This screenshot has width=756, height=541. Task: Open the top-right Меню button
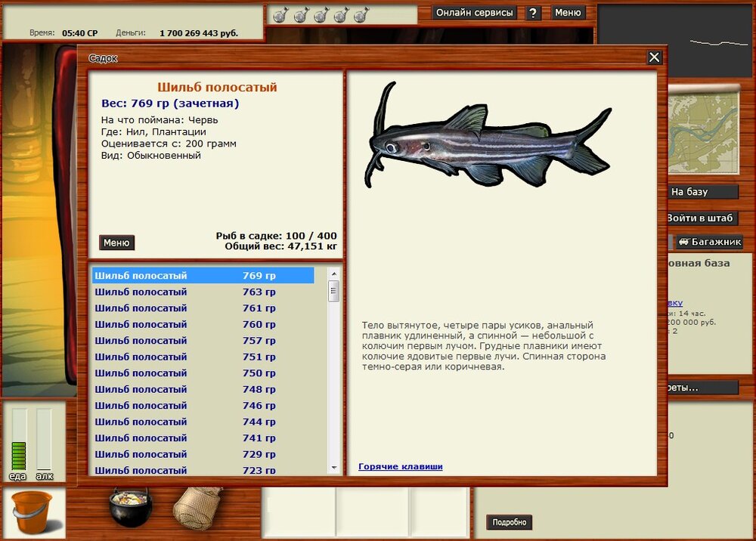[x=568, y=13]
